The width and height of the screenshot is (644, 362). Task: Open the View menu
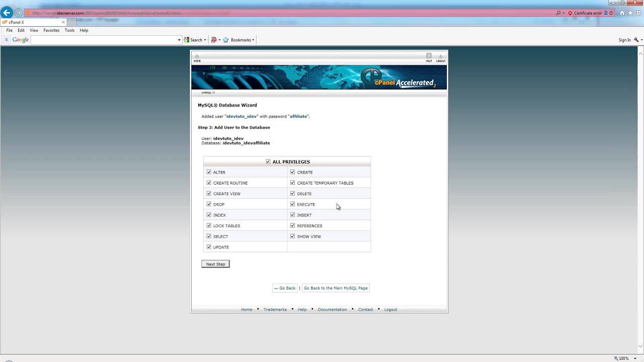[34, 30]
